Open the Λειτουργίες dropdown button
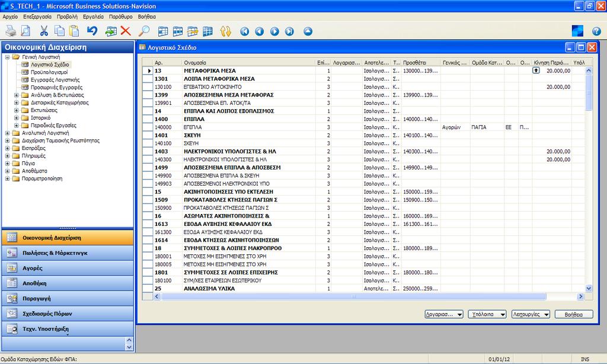 (531, 314)
